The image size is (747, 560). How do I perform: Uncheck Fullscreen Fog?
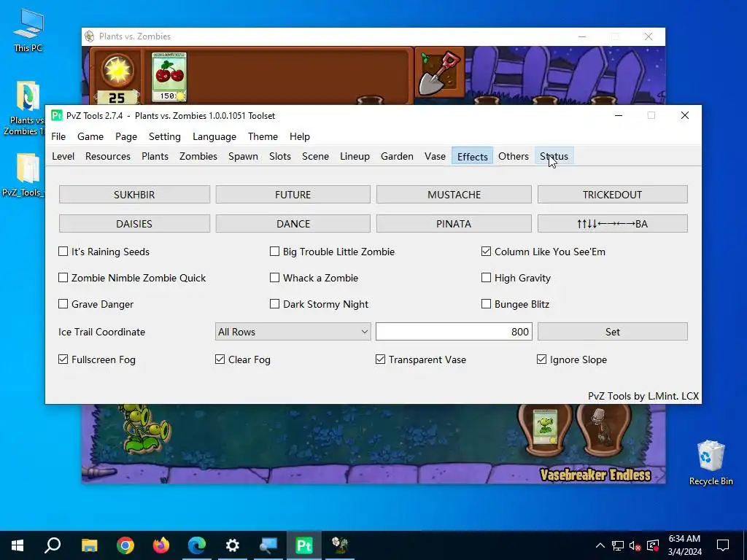(x=63, y=359)
